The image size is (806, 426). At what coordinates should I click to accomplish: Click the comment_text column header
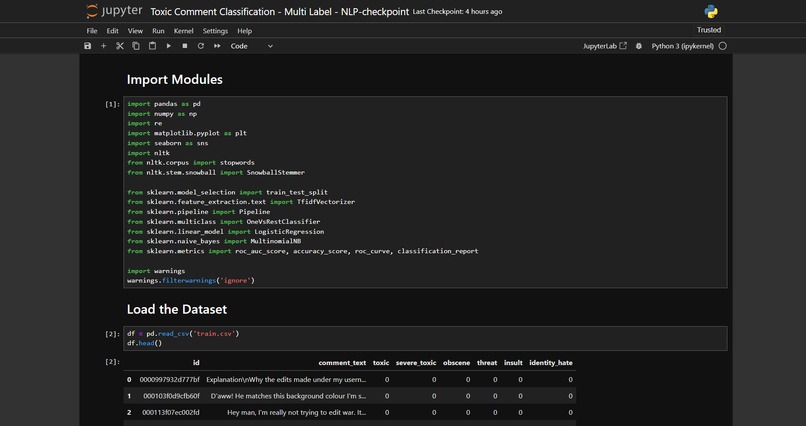point(342,363)
